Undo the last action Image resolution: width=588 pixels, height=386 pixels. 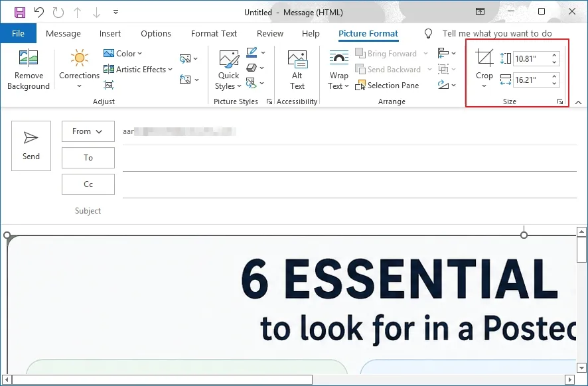39,13
